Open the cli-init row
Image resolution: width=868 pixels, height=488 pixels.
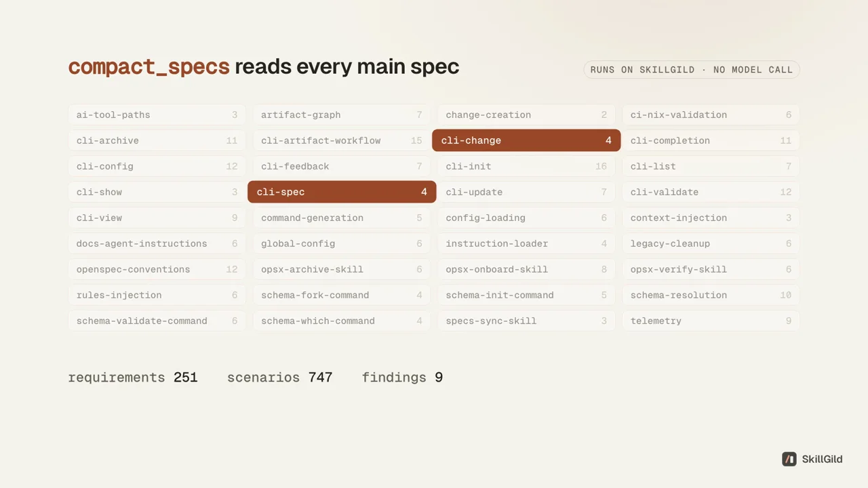[x=526, y=166]
